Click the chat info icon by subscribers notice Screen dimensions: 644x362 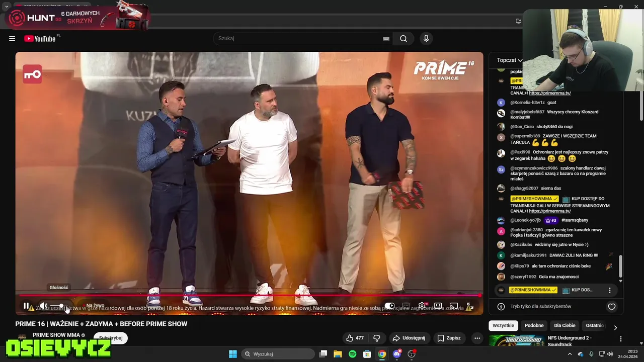501,307
